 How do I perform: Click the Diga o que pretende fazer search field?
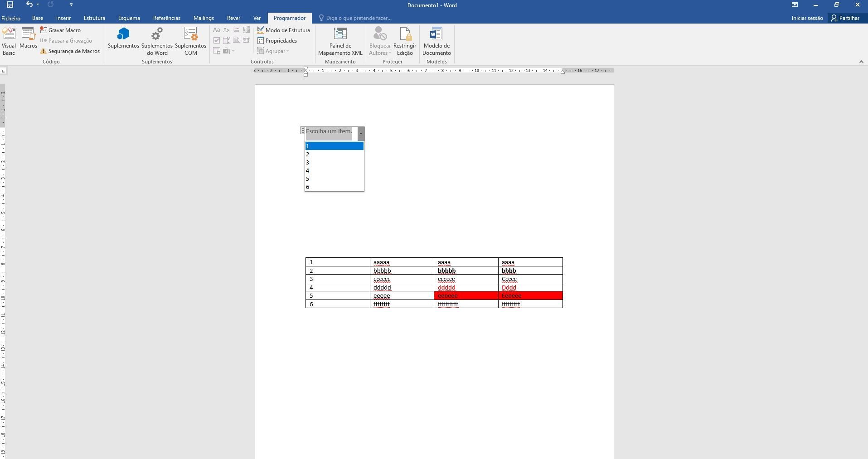click(x=355, y=18)
